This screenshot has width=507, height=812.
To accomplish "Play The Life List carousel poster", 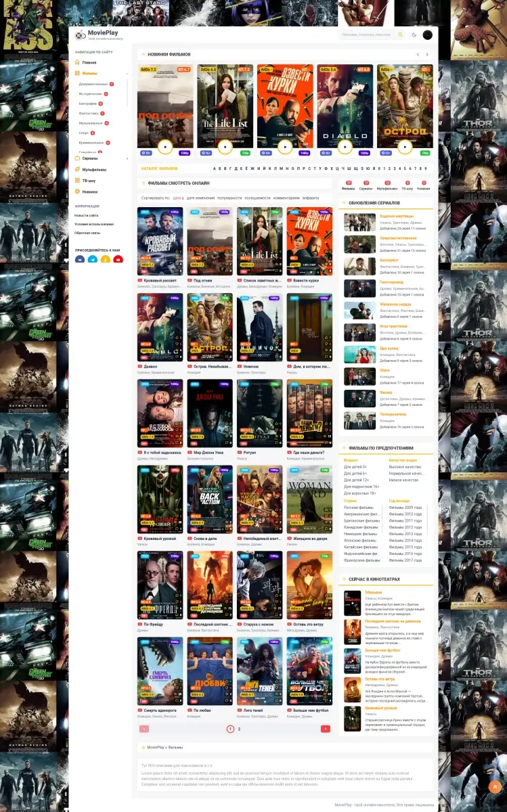I will click(x=225, y=146).
